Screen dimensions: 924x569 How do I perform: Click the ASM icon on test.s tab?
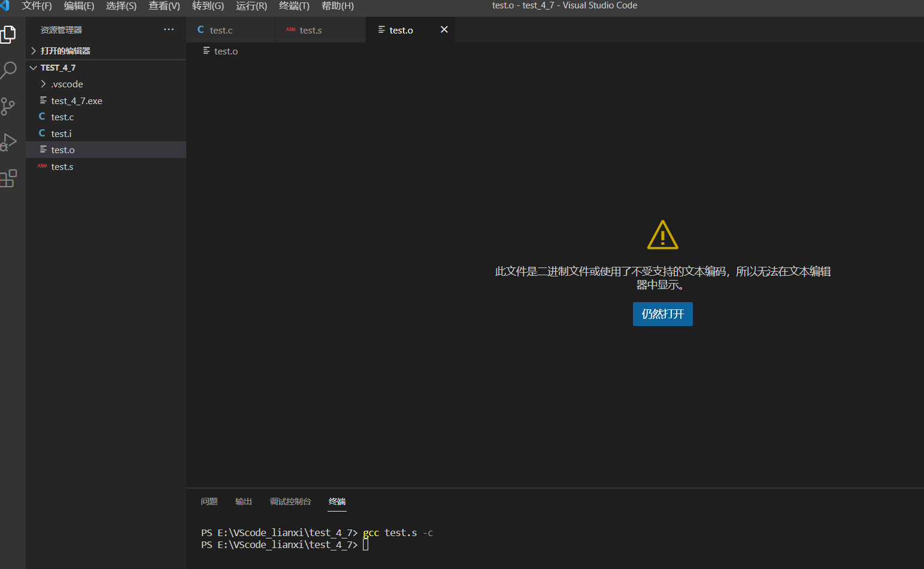click(x=290, y=29)
